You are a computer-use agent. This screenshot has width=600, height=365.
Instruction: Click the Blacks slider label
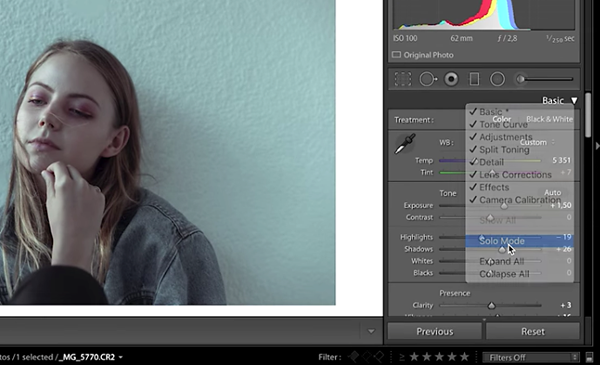pyautogui.click(x=423, y=273)
